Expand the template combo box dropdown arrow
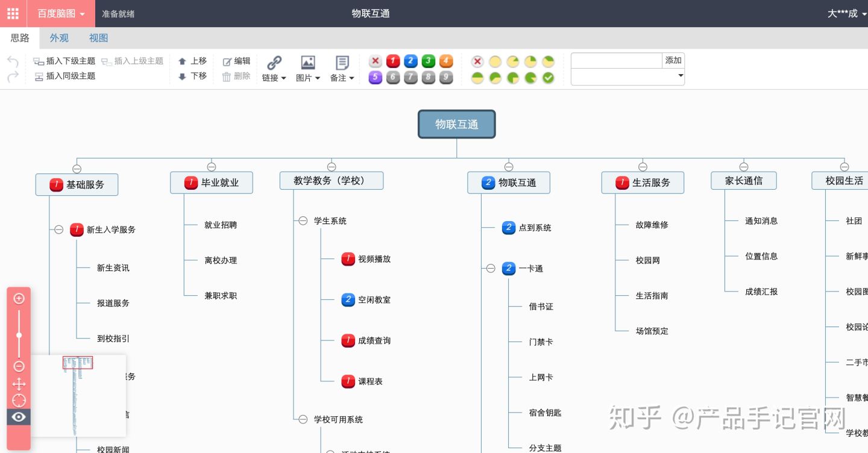Image resolution: width=868 pixels, height=453 pixels. coord(680,76)
